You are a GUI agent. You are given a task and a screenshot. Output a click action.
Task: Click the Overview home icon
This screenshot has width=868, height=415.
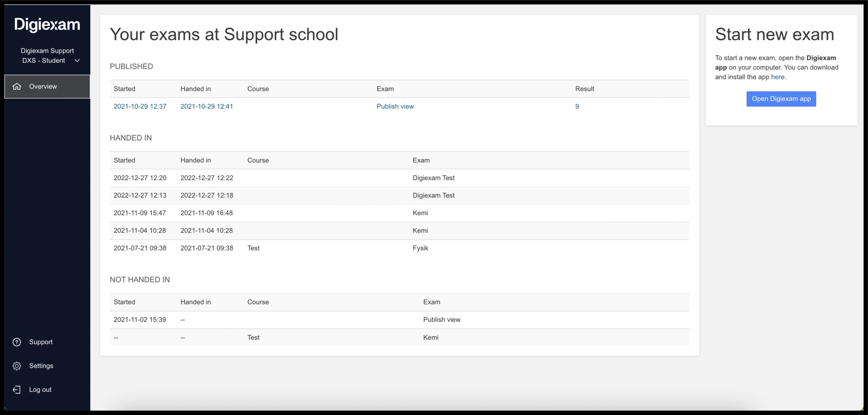17,86
